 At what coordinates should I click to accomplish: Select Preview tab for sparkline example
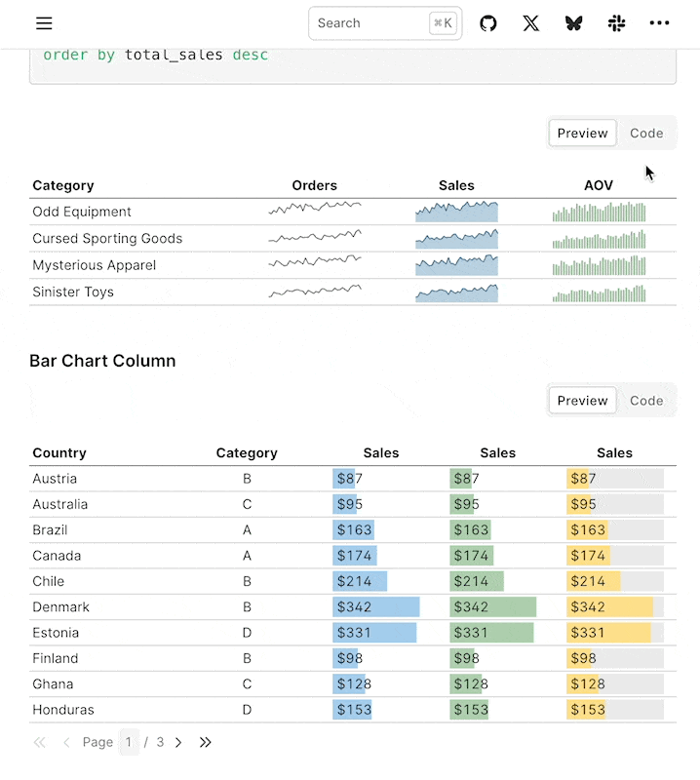pos(582,134)
